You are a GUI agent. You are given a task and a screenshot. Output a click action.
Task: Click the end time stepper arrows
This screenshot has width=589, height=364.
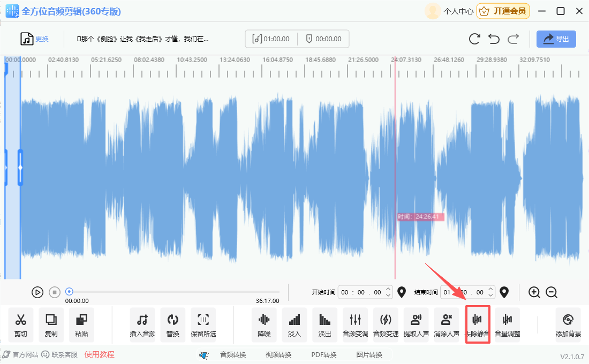point(490,292)
